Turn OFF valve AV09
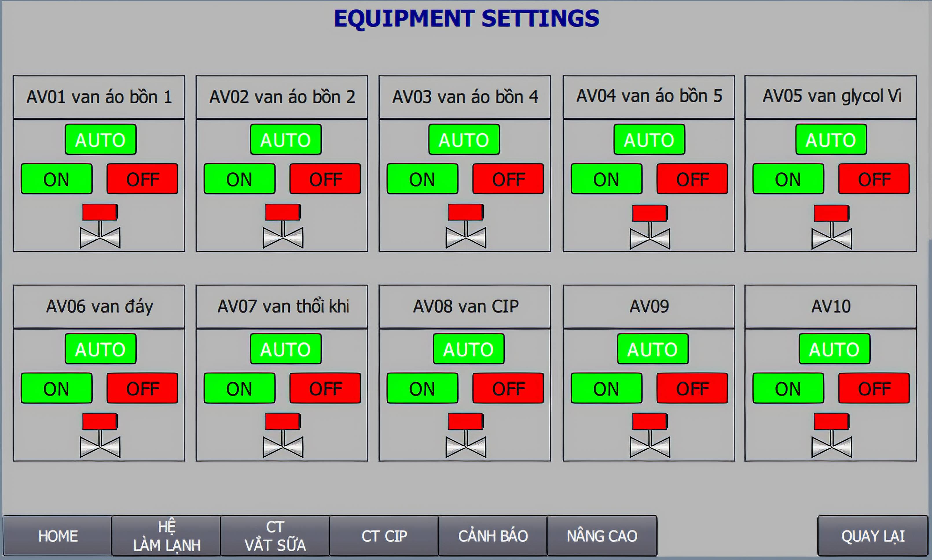The height and width of the screenshot is (560, 932). tap(692, 388)
